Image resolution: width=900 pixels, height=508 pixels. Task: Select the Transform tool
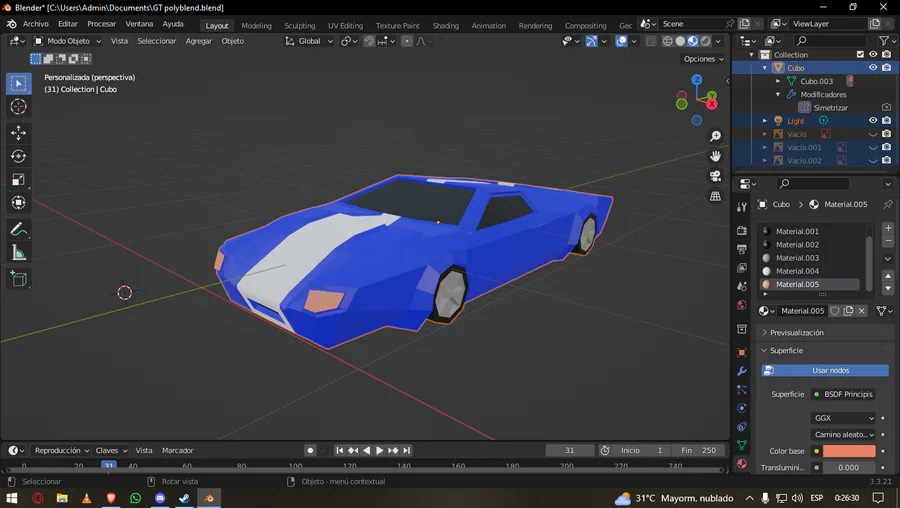18,203
